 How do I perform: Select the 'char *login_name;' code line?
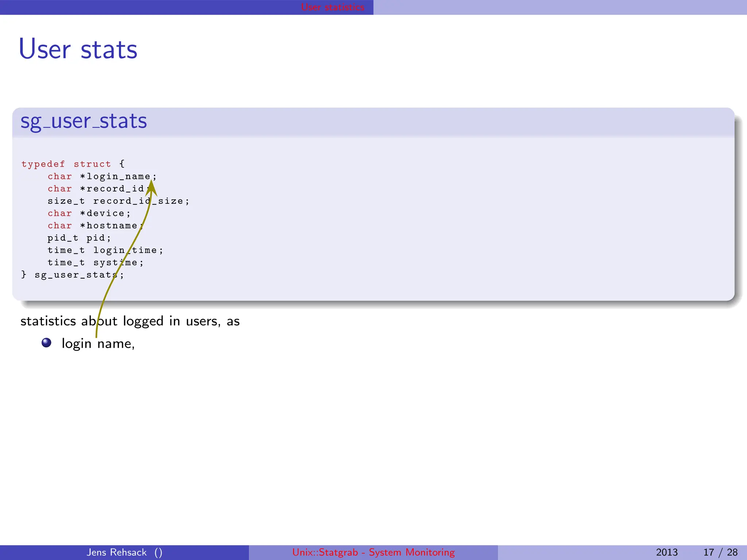[102, 176]
